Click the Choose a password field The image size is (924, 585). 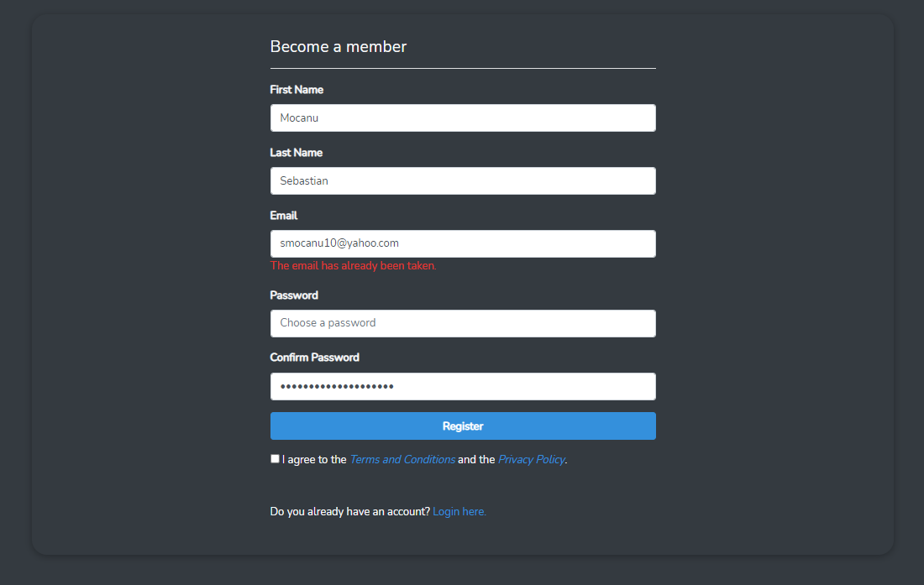[x=463, y=323]
